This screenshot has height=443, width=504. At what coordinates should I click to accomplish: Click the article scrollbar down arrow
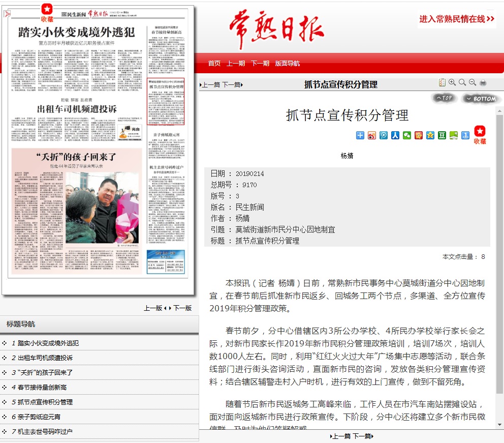tap(499, 425)
